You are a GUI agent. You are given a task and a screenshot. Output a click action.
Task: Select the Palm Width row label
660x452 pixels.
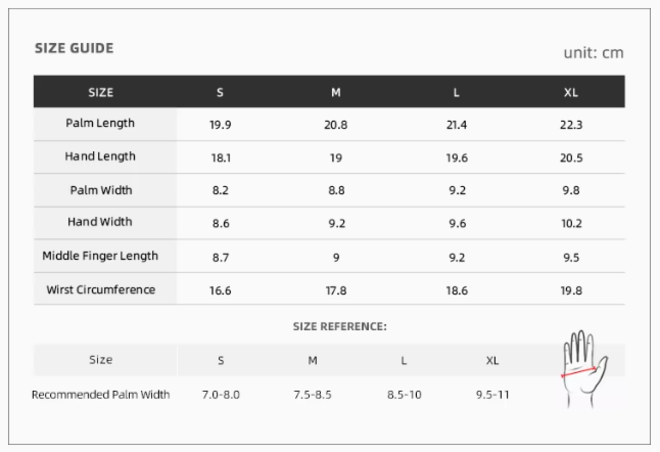(x=101, y=190)
